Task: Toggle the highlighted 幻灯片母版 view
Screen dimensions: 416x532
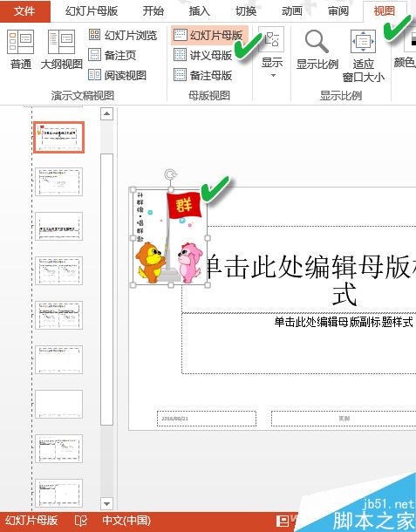Action: click(209, 35)
